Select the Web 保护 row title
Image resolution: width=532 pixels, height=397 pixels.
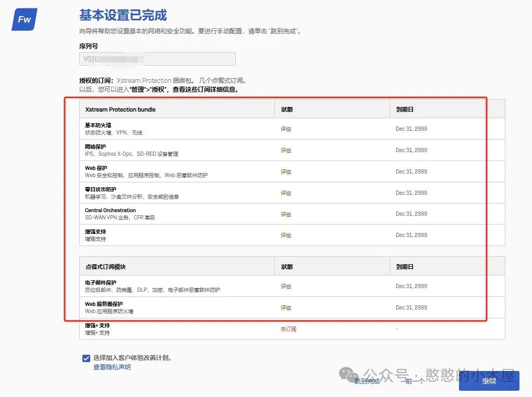pyautogui.click(x=96, y=168)
